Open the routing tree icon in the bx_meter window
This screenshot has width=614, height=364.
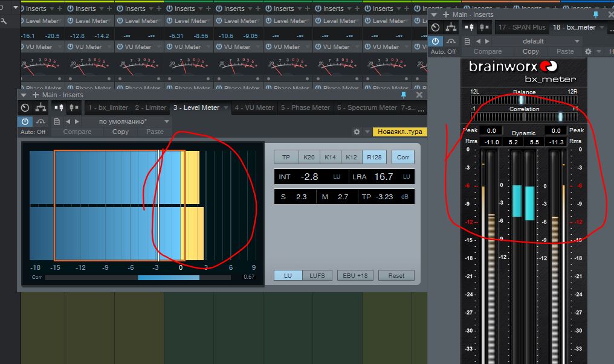click(451, 27)
